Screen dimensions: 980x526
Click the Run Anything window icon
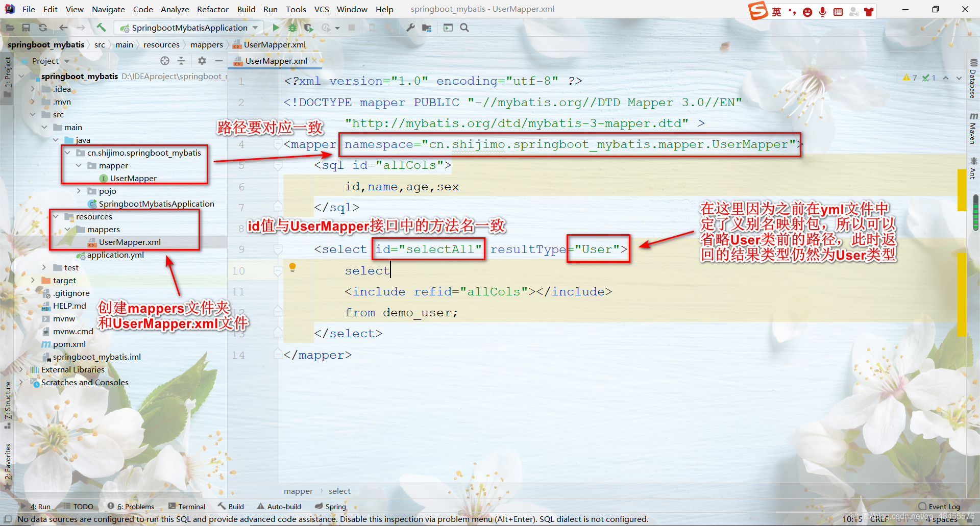(448, 28)
